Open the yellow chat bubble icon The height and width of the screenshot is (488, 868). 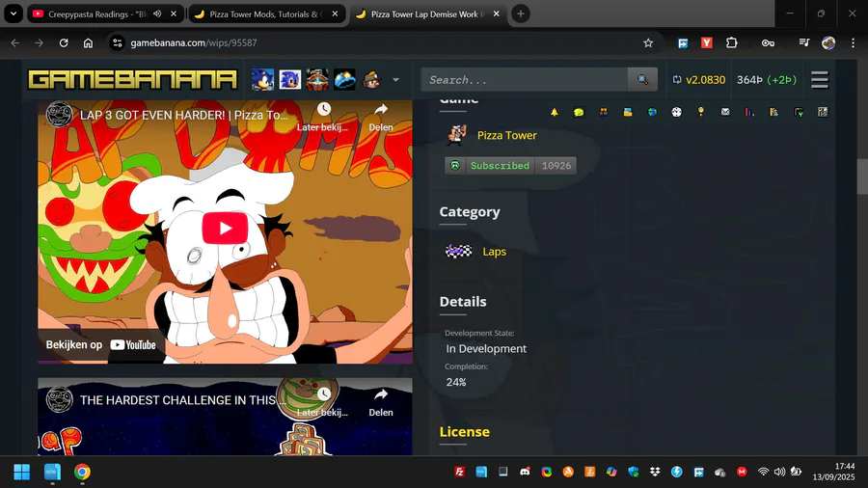coord(579,112)
